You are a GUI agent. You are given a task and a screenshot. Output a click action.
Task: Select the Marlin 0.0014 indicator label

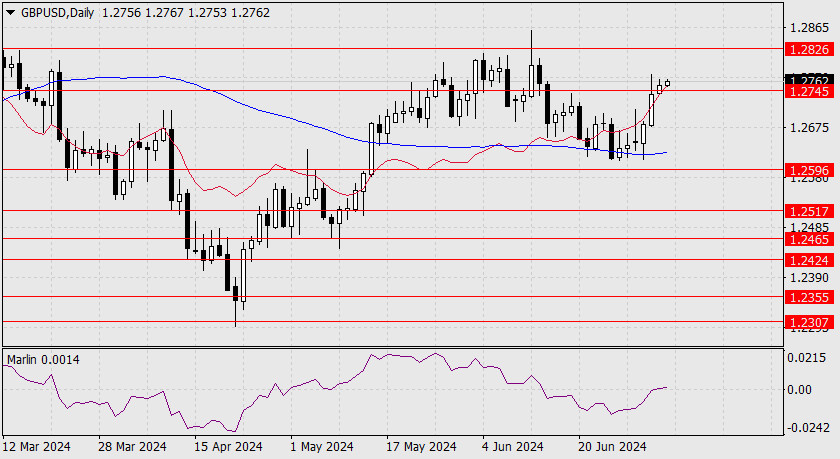click(43, 359)
